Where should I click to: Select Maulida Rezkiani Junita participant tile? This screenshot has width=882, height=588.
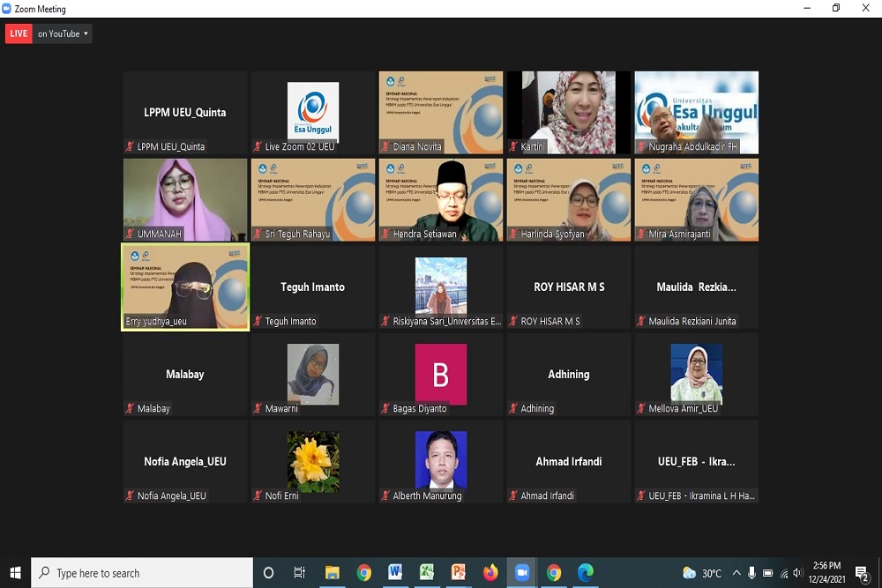[697, 287]
